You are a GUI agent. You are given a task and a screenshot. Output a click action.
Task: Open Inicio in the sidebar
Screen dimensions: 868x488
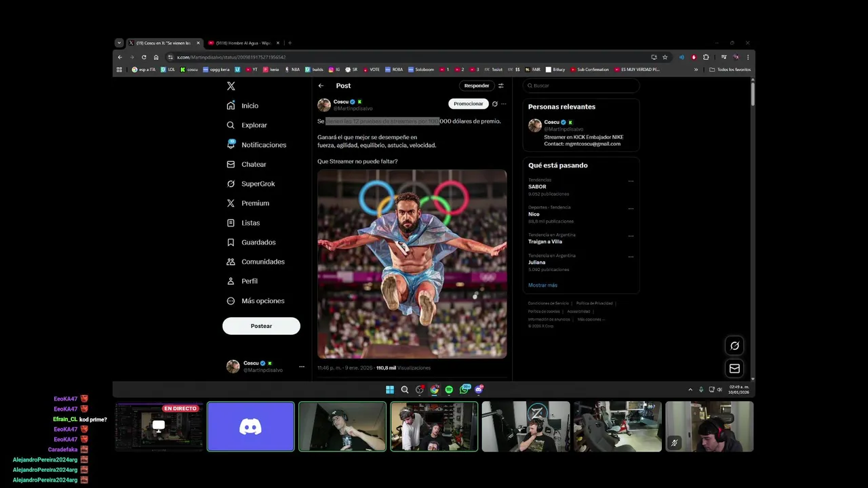point(243,106)
